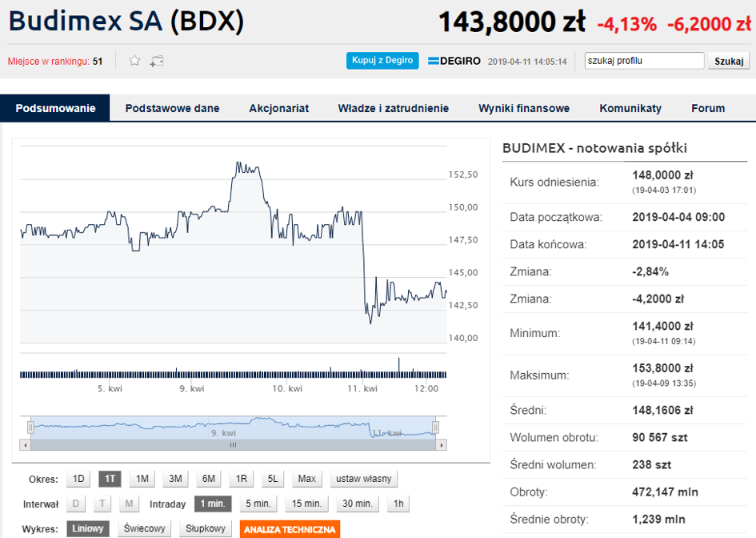Add stock to portfolio wallet icon
Viewport: 756px width, 538px height.
tap(157, 62)
